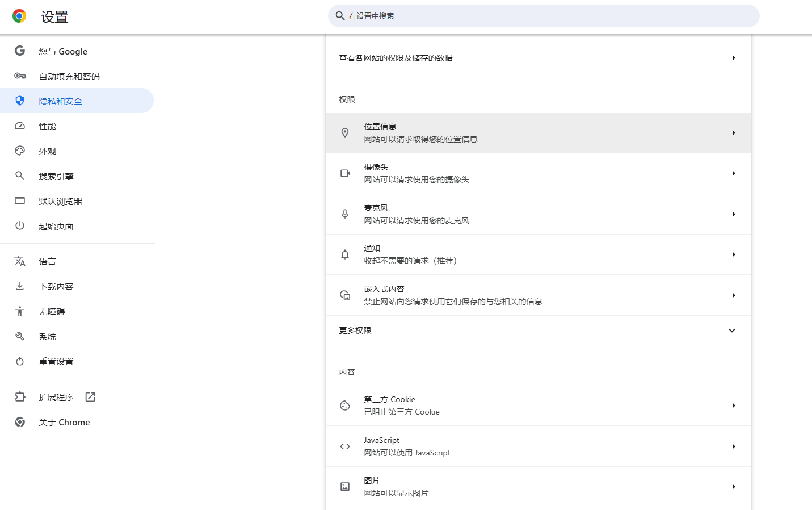Open 嵌入式内容 settings row
The height and width of the screenshot is (510, 812).
tap(538, 295)
